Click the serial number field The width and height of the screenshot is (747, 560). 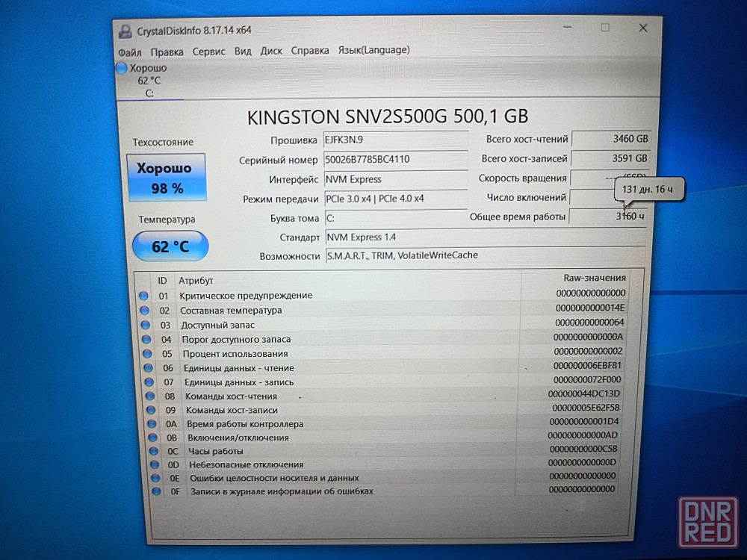pos(395,159)
